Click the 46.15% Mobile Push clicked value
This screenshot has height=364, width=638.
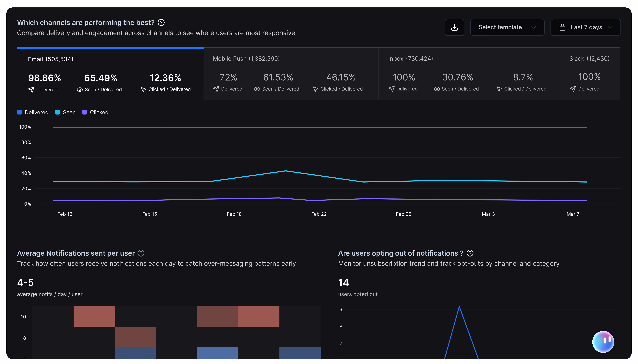point(341,77)
